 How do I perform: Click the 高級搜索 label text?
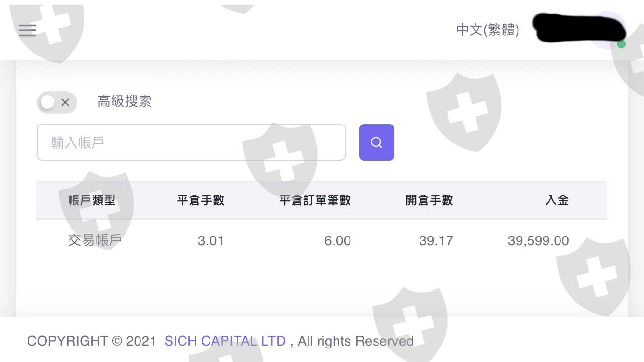coord(125,101)
